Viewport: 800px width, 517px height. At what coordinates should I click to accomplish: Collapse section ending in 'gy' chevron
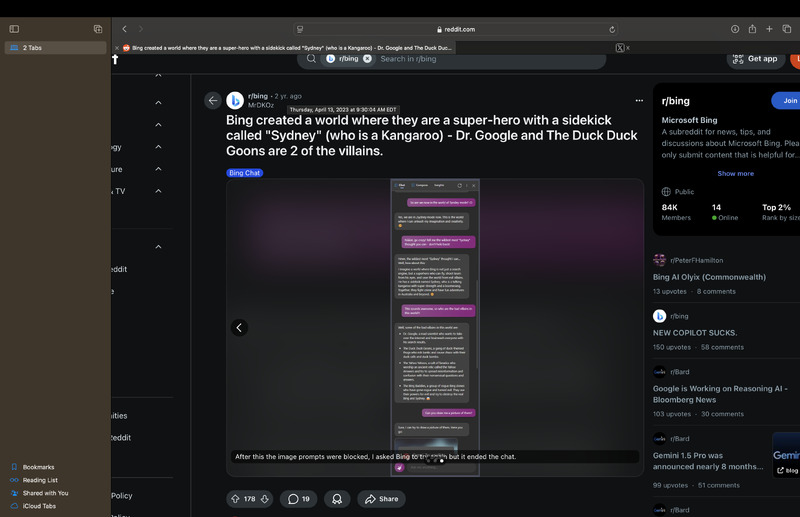[159, 147]
